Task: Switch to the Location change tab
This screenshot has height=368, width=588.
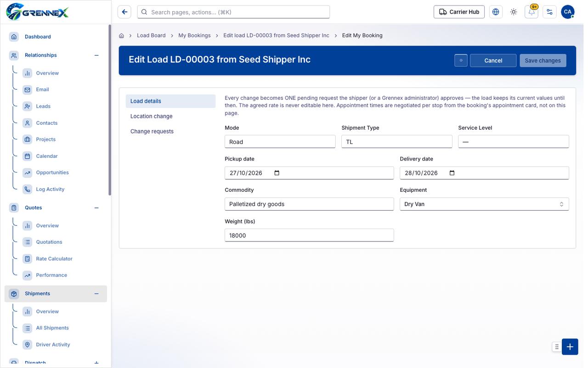Action: [x=170, y=116]
